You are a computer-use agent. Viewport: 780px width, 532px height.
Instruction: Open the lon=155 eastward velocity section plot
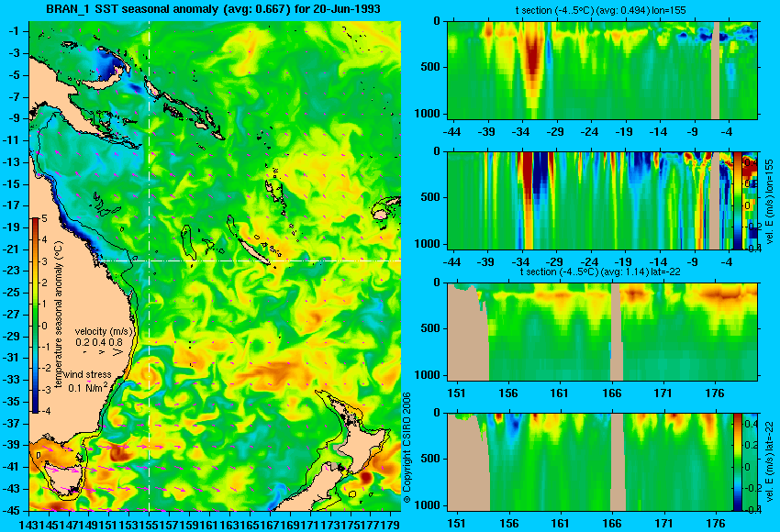pyautogui.click(x=602, y=201)
